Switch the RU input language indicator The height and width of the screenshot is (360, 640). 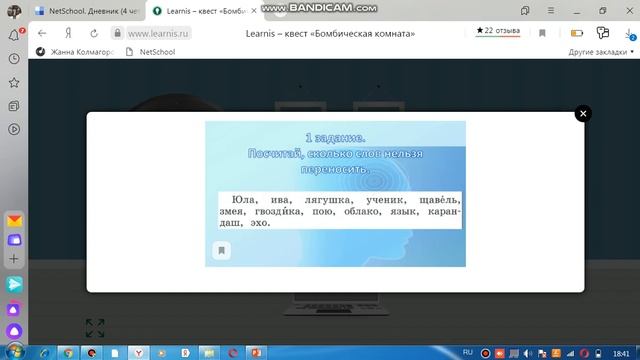pos(468,352)
